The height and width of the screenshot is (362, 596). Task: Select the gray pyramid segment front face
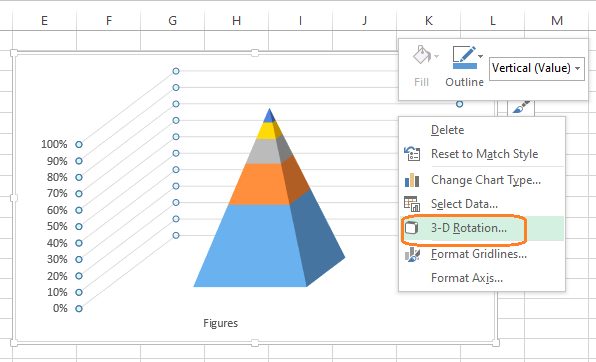(x=263, y=151)
